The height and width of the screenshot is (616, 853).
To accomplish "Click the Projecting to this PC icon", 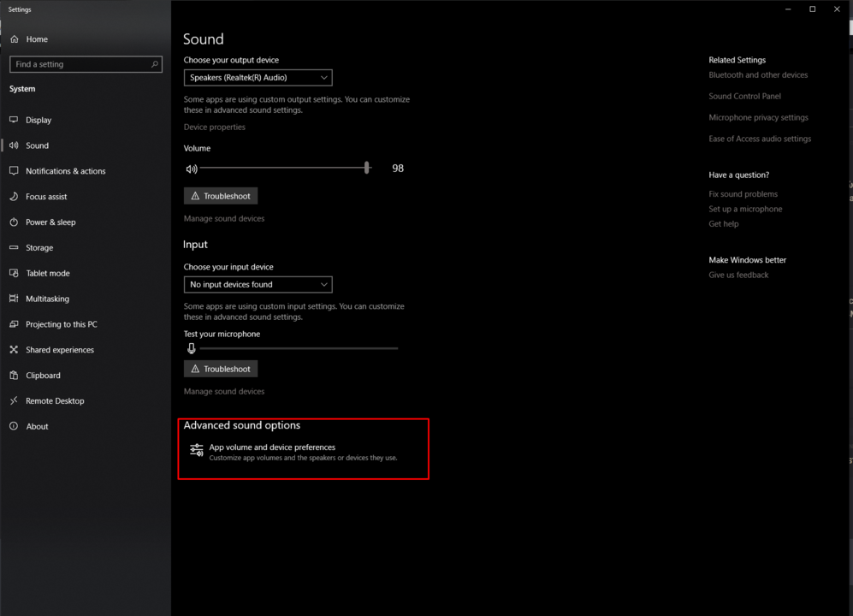I will pos(15,324).
